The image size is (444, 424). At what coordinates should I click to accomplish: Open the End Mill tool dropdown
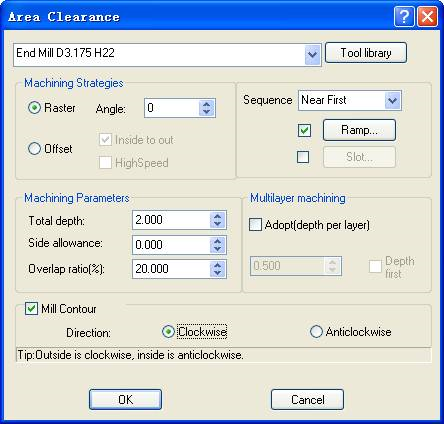[312, 54]
